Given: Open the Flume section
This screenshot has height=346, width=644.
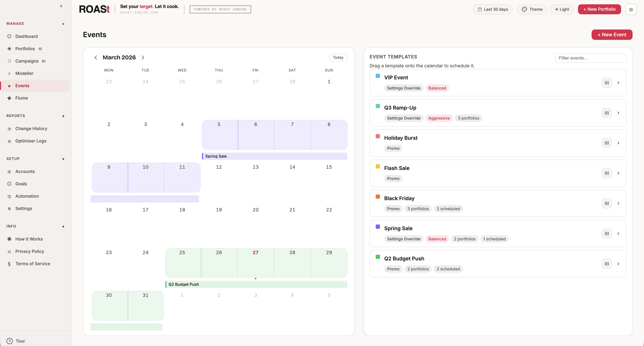Looking at the screenshot, I should (21, 98).
